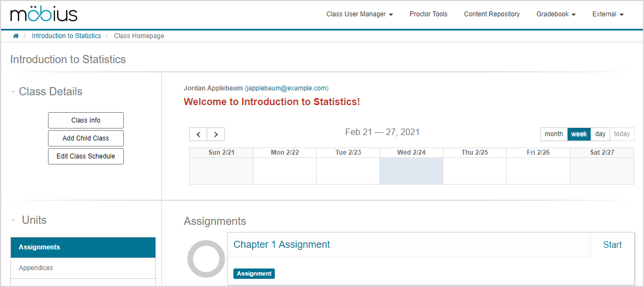The width and height of the screenshot is (644, 287).
Task: Click the Möbius logo
Action: point(44,15)
